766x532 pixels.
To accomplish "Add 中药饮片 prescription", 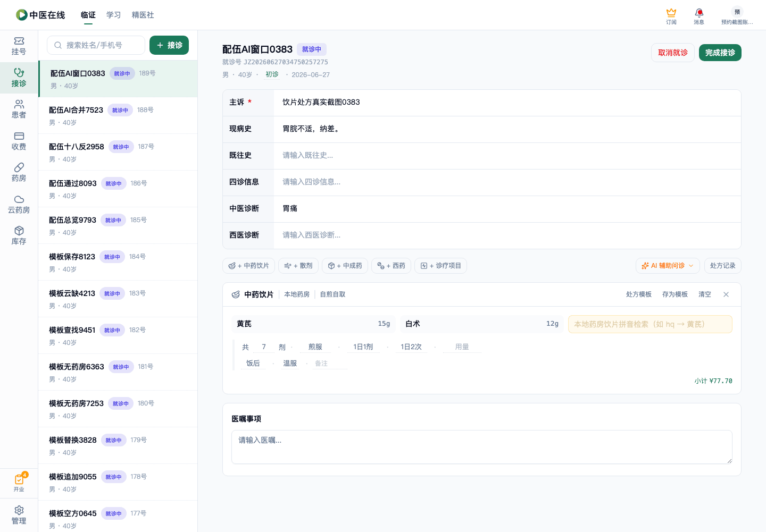I will (x=248, y=266).
